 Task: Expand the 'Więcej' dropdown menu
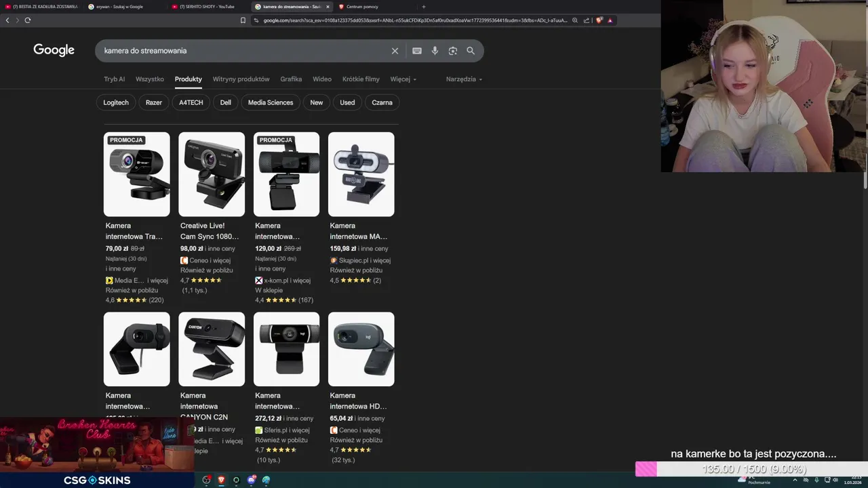pyautogui.click(x=403, y=79)
